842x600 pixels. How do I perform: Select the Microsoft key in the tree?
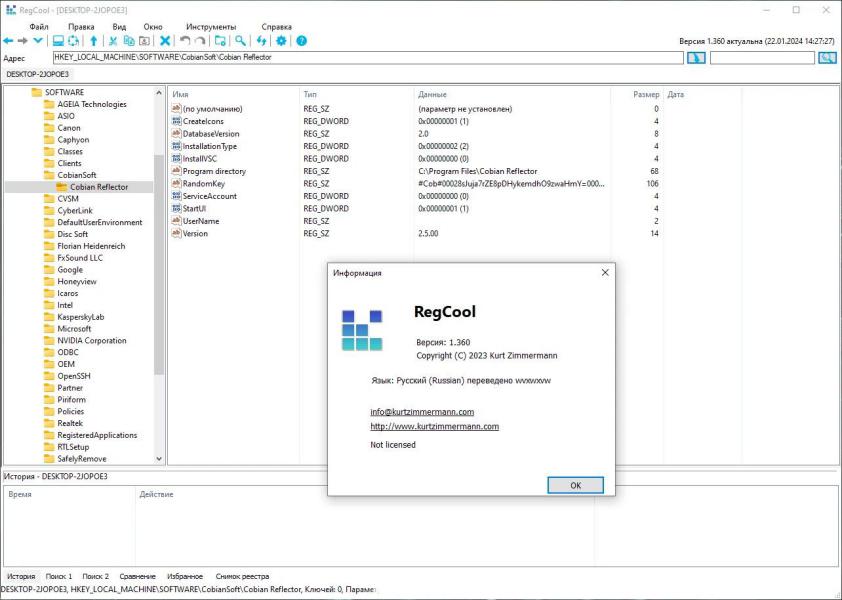coord(74,329)
